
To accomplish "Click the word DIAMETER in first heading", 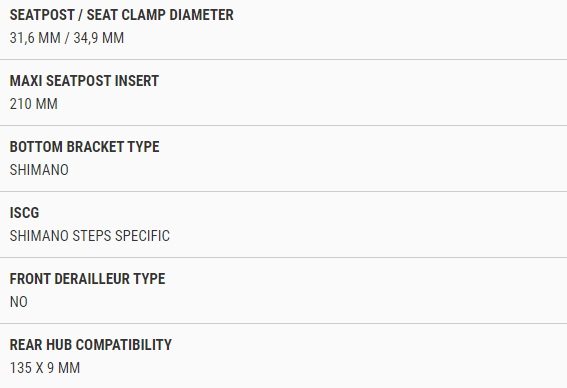I will (201, 15).
